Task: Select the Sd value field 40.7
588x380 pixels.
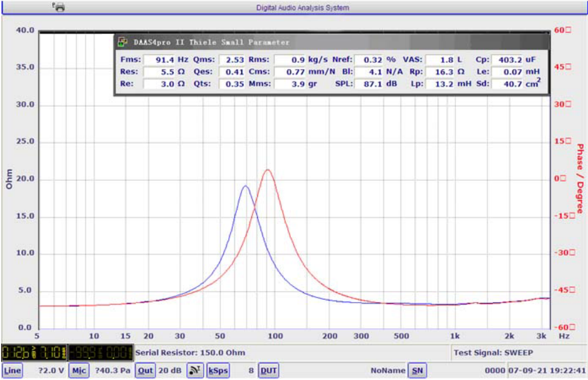Action: (x=508, y=84)
